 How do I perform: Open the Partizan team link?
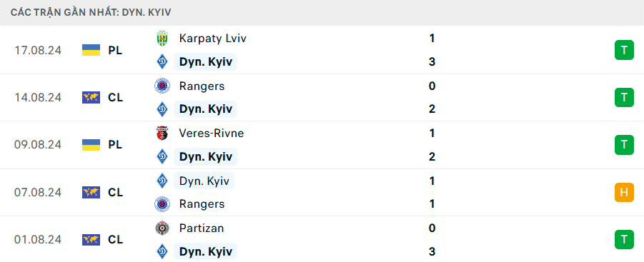coord(202,228)
